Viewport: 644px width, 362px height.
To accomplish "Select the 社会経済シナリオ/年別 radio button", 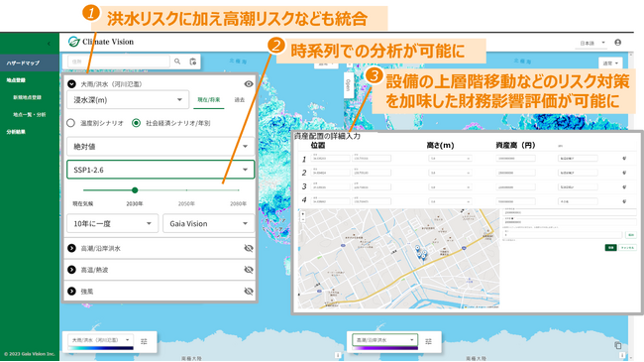I will point(136,123).
